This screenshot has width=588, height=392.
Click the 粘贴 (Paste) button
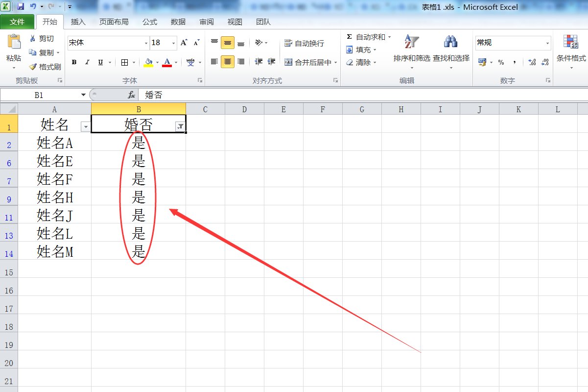point(14,49)
